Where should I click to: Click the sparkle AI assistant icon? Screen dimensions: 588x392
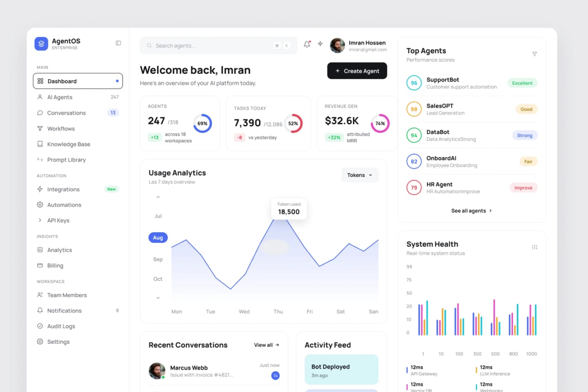tap(320, 44)
